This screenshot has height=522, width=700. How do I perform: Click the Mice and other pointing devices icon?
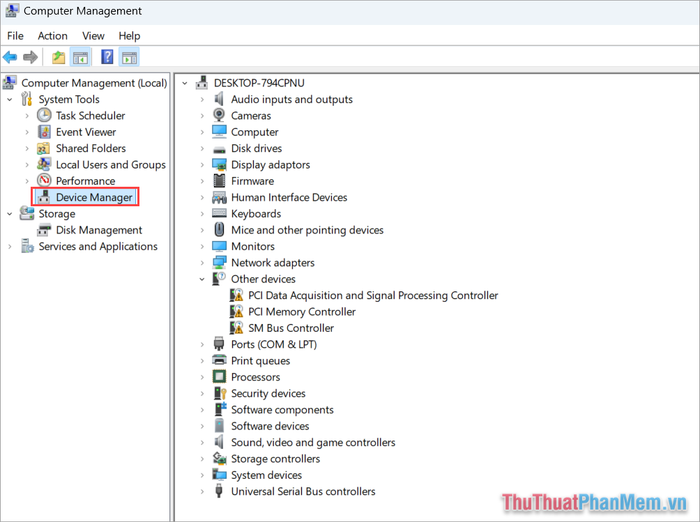click(219, 230)
